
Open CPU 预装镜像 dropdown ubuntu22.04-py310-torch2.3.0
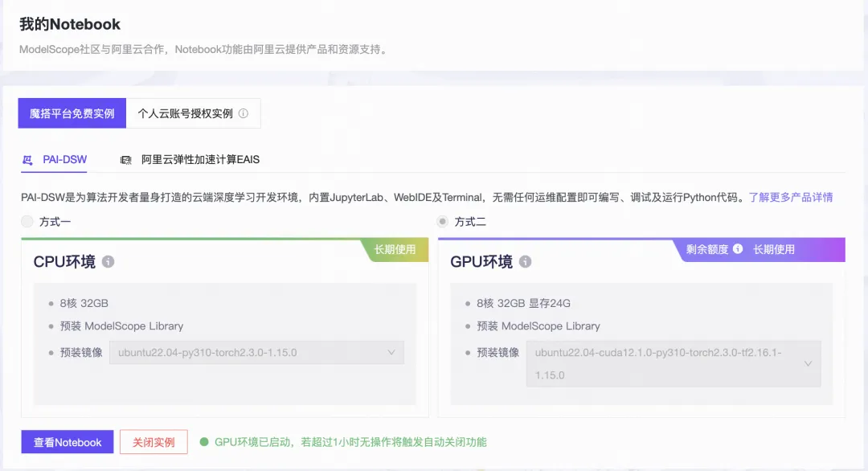pyautogui.click(x=257, y=353)
